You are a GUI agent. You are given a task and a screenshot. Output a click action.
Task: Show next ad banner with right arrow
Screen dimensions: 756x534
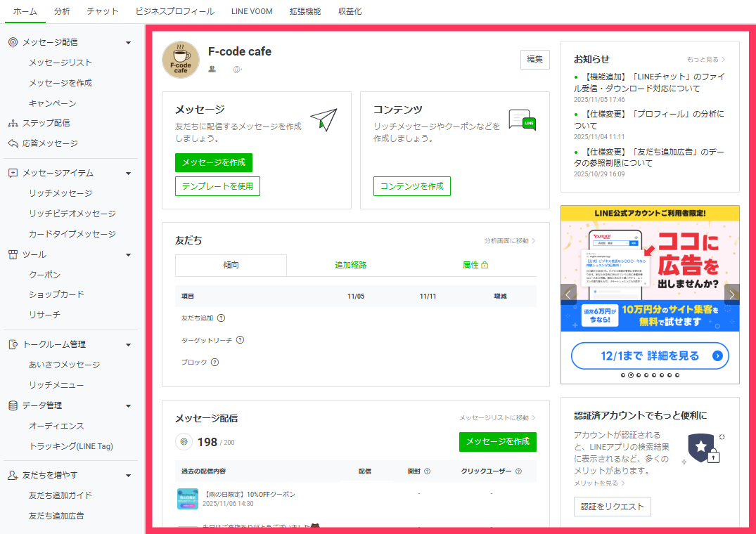coord(731,294)
